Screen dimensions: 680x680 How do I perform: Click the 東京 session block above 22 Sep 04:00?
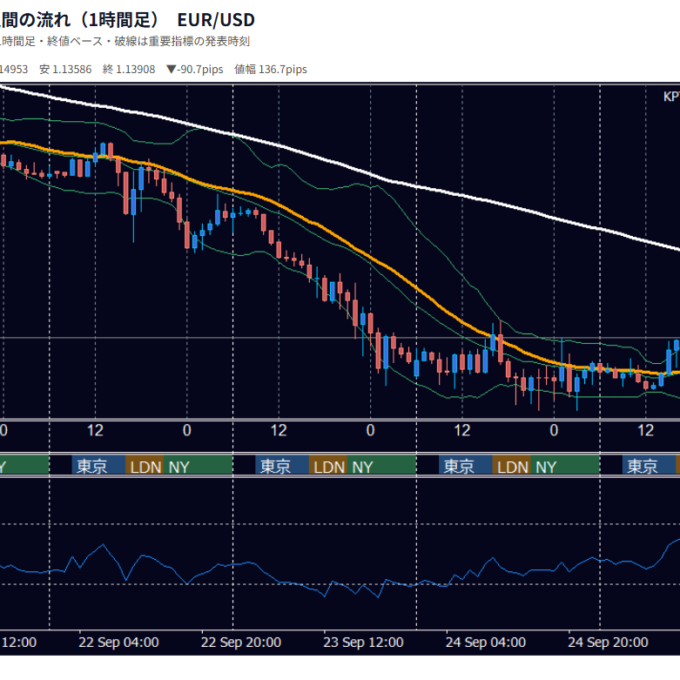[x=98, y=467]
